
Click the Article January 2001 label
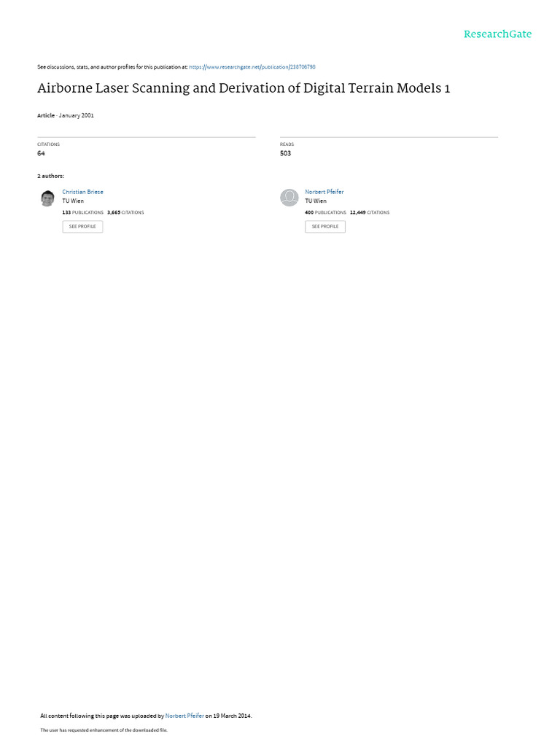pyautogui.click(x=66, y=116)
